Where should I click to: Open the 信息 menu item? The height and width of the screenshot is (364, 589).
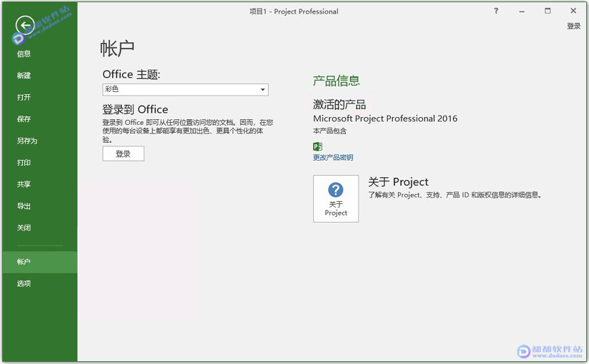pos(24,54)
